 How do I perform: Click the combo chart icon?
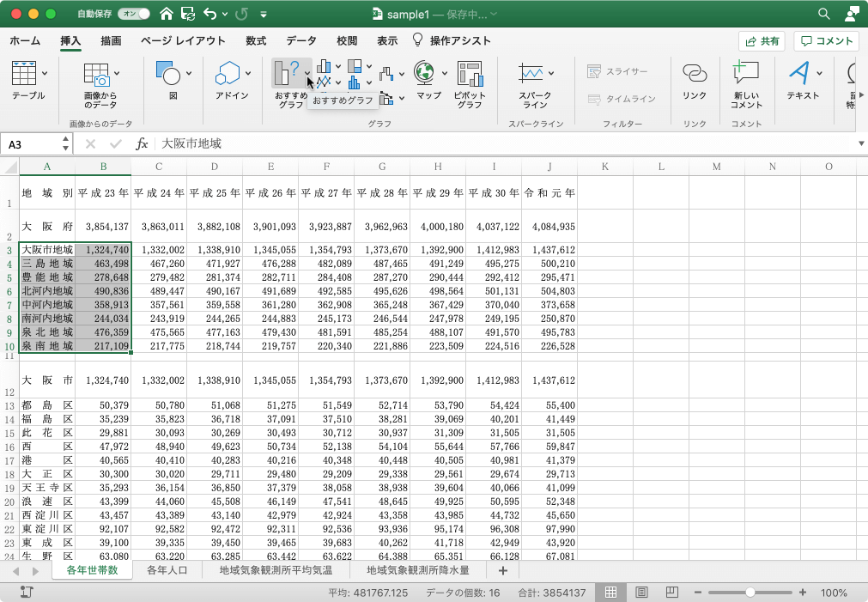coord(386,99)
